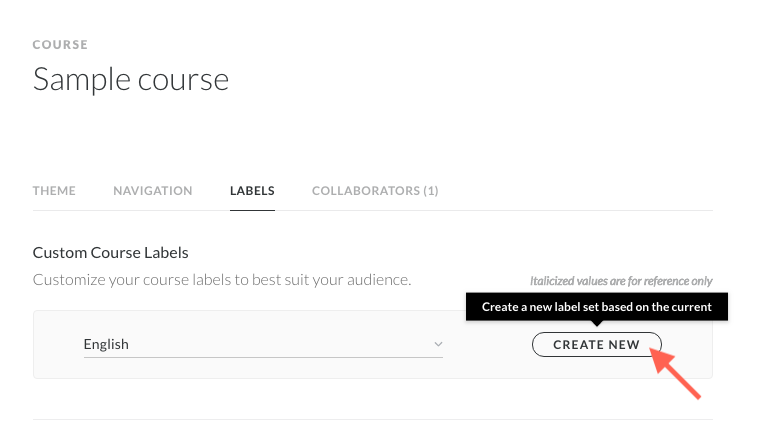Click the divider line below the label panel
This screenshot has width=767, height=423.
pyautogui.click(x=372, y=419)
